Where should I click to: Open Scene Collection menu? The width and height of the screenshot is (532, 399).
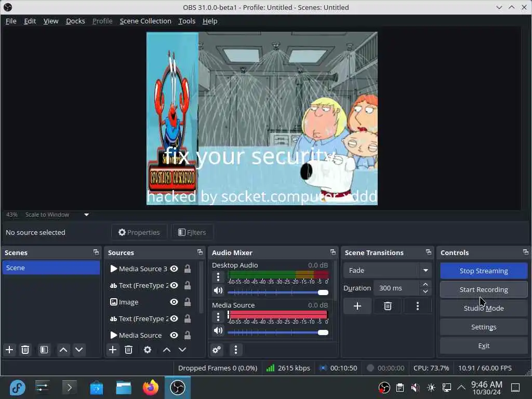point(145,21)
